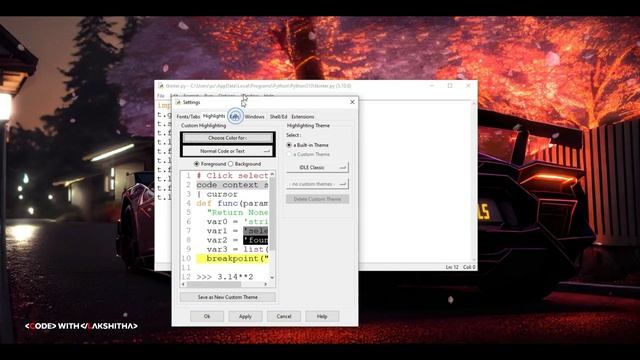
Task: Close the Settings dialog
Action: tap(352, 102)
